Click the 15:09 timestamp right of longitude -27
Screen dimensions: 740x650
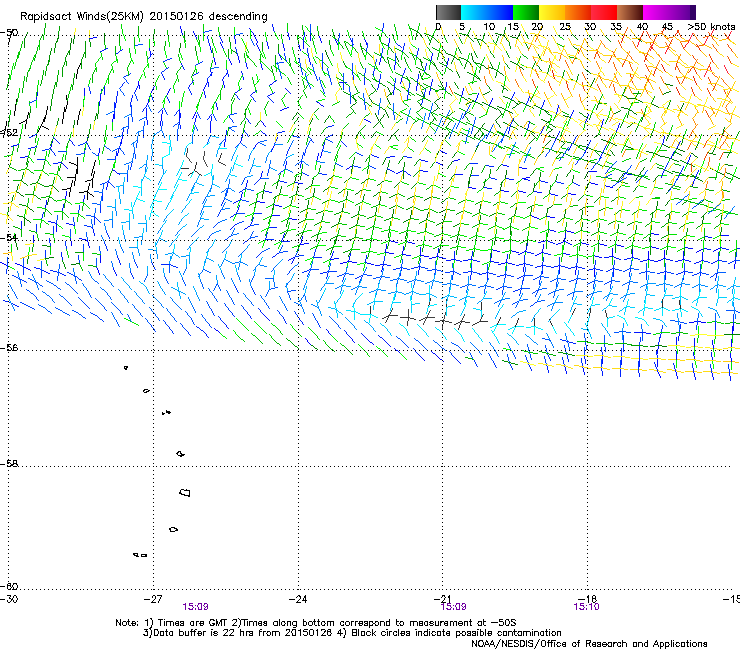coord(195,607)
